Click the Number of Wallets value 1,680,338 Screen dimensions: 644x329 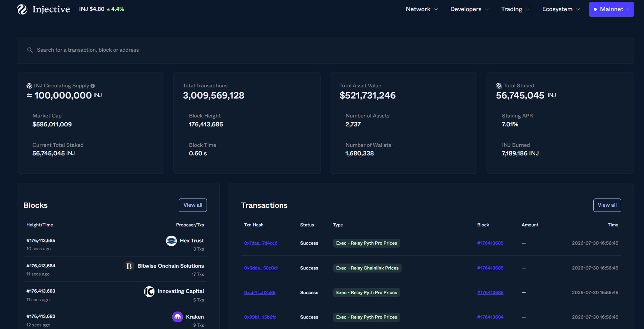tap(360, 154)
